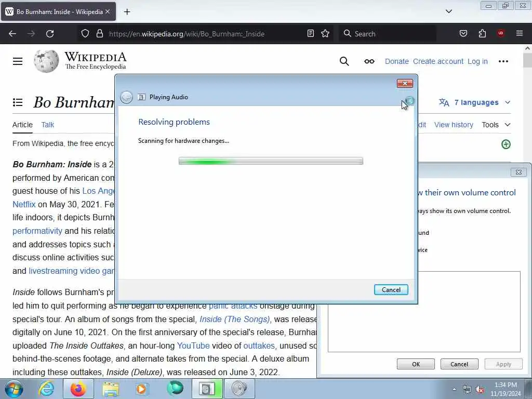Click the browser vertical scrollbar thumb

click(528, 60)
